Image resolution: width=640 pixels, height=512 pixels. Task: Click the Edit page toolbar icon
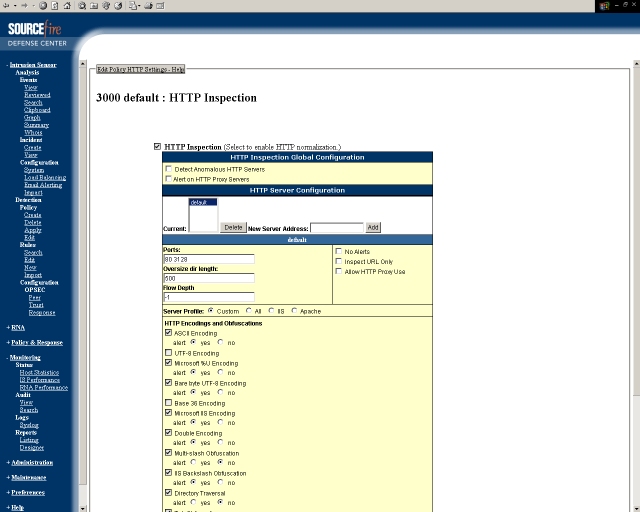pyautogui.click(x=160, y=6)
